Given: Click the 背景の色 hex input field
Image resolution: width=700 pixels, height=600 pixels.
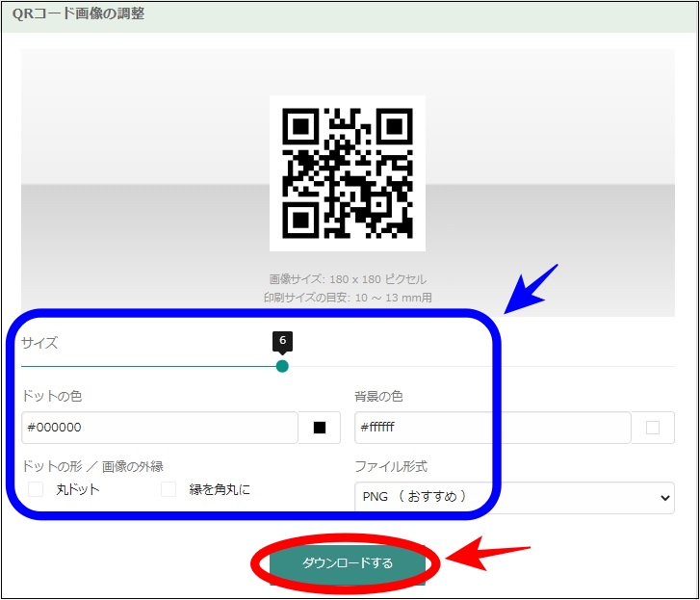Looking at the screenshot, I should [x=491, y=428].
